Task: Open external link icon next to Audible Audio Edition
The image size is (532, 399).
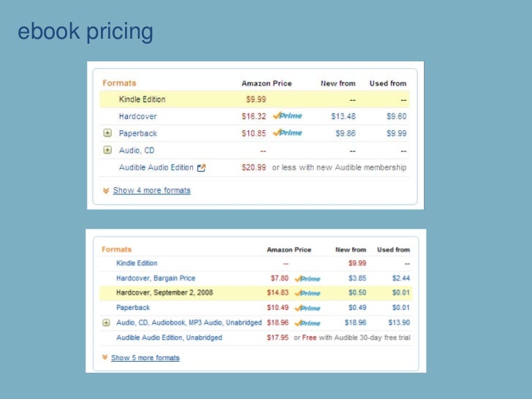Action: tap(201, 168)
